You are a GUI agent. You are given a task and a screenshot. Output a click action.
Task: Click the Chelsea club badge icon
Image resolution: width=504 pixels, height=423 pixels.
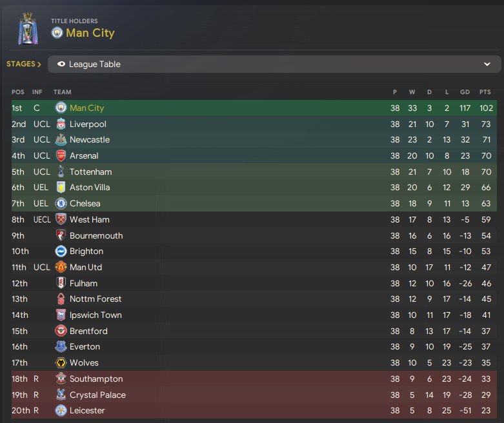61,203
